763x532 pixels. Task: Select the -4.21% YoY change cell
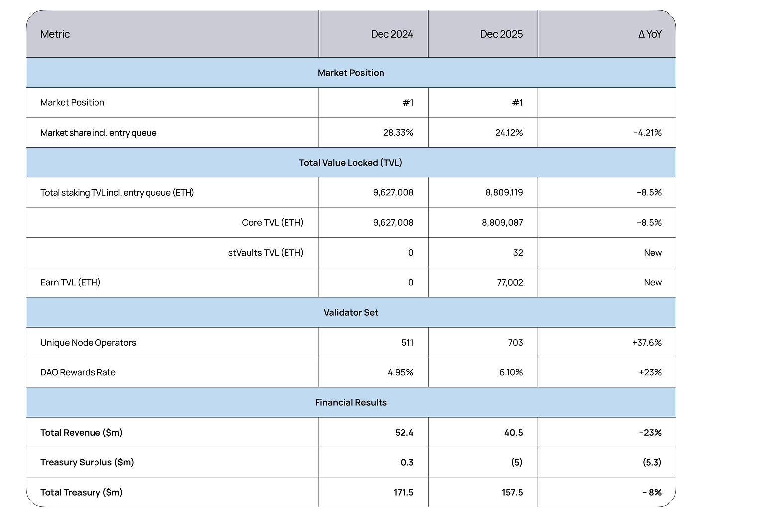click(x=647, y=133)
